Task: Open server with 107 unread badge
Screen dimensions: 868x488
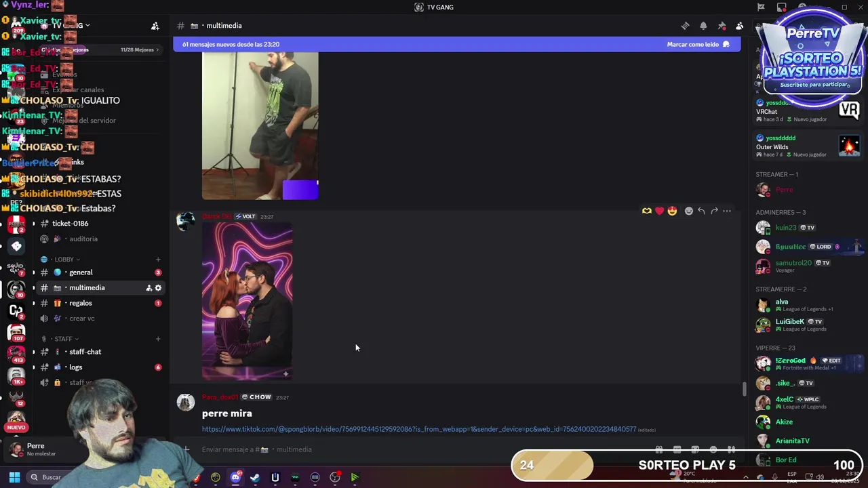Action: click(x=16, y=332)
